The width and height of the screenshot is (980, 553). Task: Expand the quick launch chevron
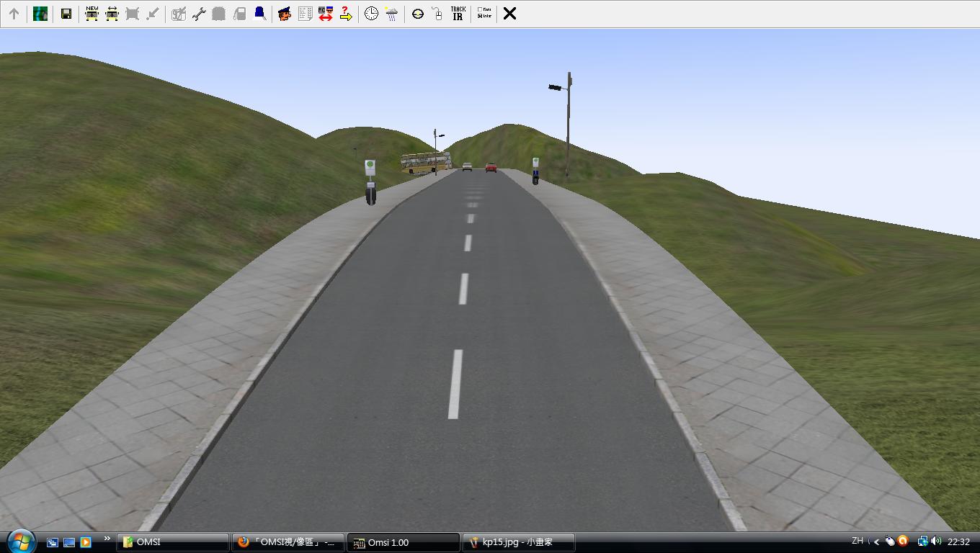coord(107,539)
